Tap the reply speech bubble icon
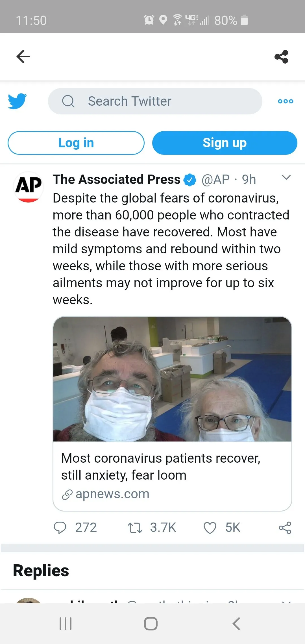This screenshot has width=305, height=644. (x=60, y=528)
